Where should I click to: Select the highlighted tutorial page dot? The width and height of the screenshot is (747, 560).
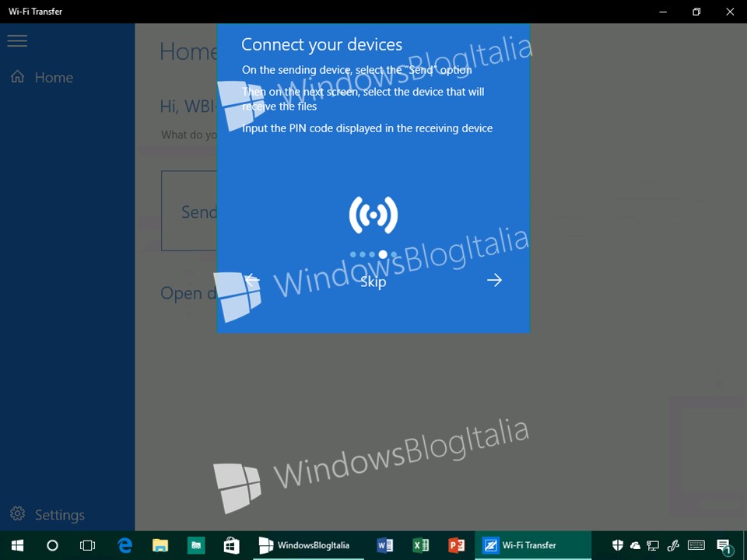click(383, 255)
